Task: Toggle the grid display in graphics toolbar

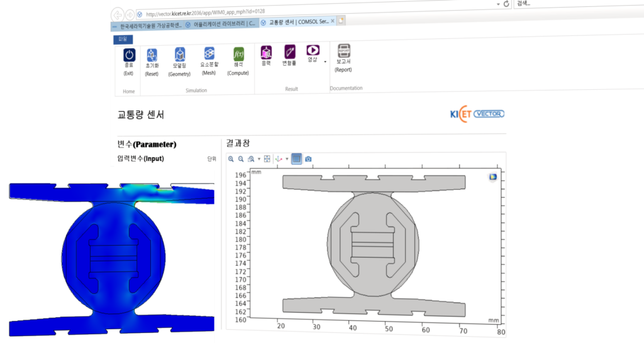Action: pyautogui.click(x=296, y=159)
